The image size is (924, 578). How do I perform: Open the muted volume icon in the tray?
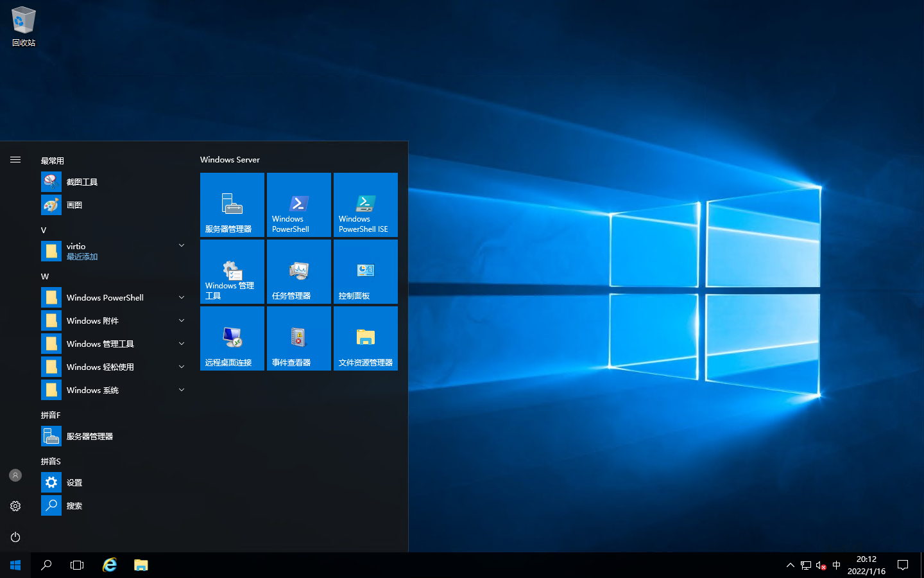(x=821, y=565)
